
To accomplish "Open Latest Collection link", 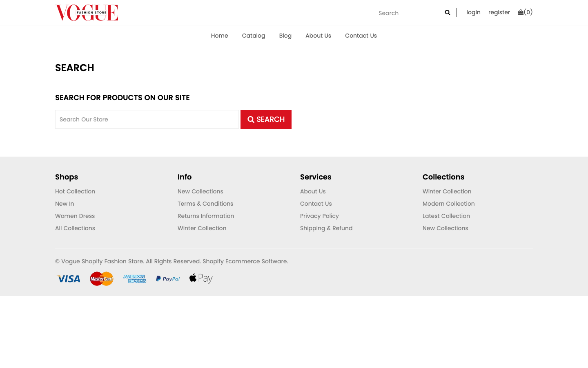I will pos(446,216).
